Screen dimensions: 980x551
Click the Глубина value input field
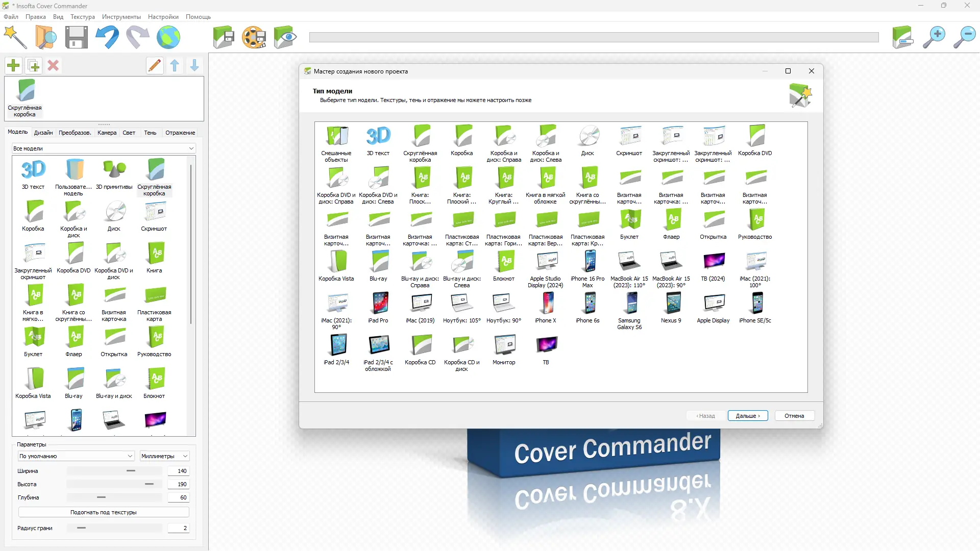pyautogui.click(x=179, y=497)
